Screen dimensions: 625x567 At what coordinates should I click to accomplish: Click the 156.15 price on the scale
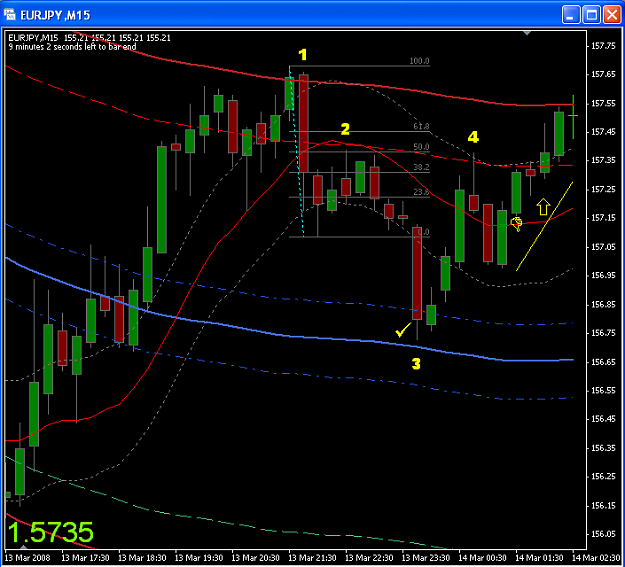pos(603,505)
